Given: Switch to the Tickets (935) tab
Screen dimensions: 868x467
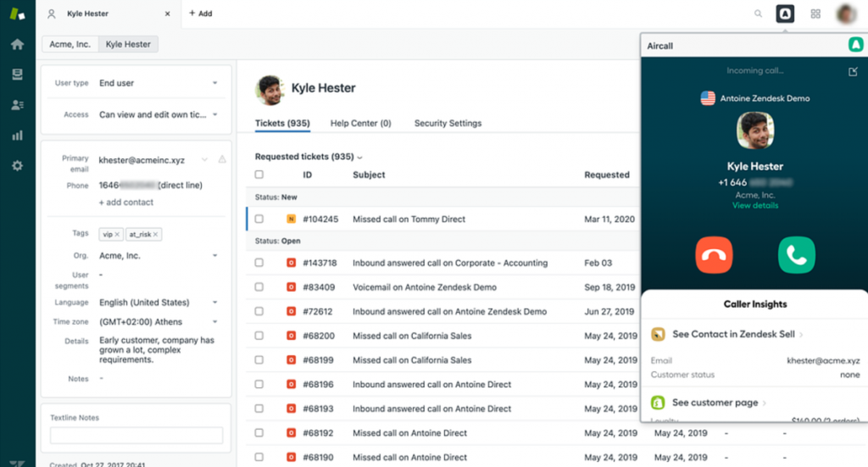Looking at the screenshot, I should click(282, 124).
